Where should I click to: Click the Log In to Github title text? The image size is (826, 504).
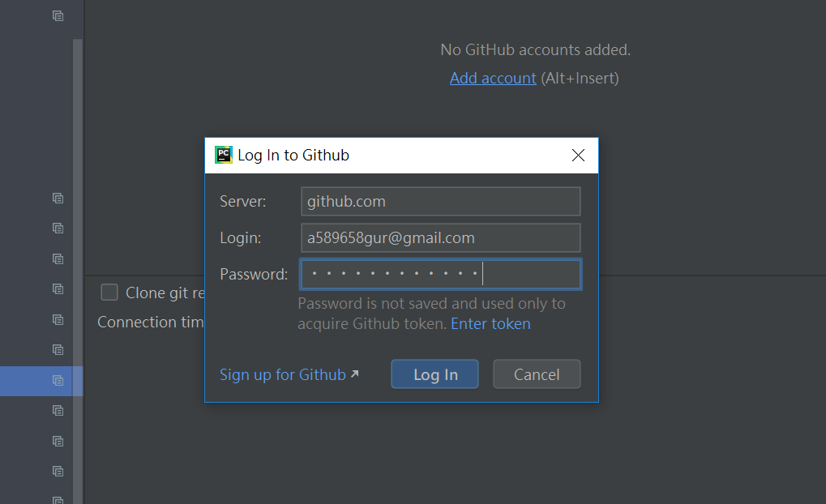coord(293,155)
